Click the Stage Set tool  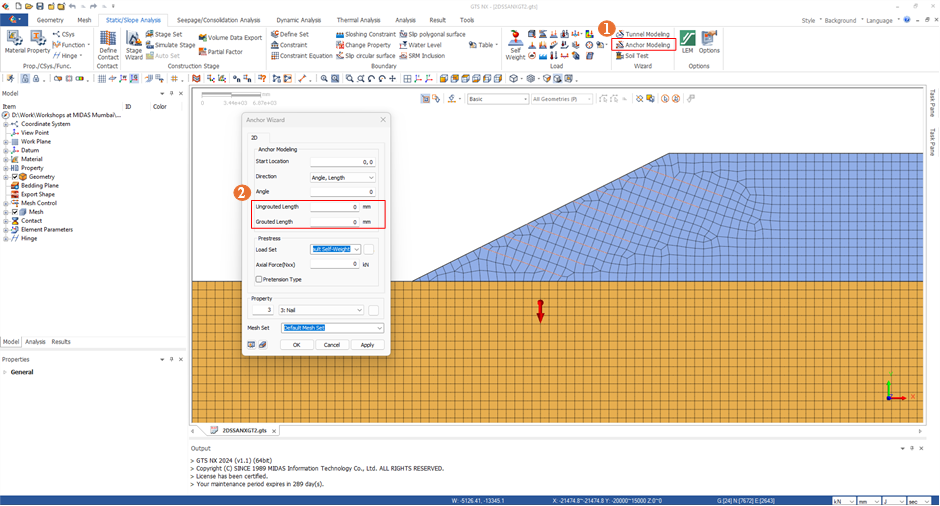point(164,34)
